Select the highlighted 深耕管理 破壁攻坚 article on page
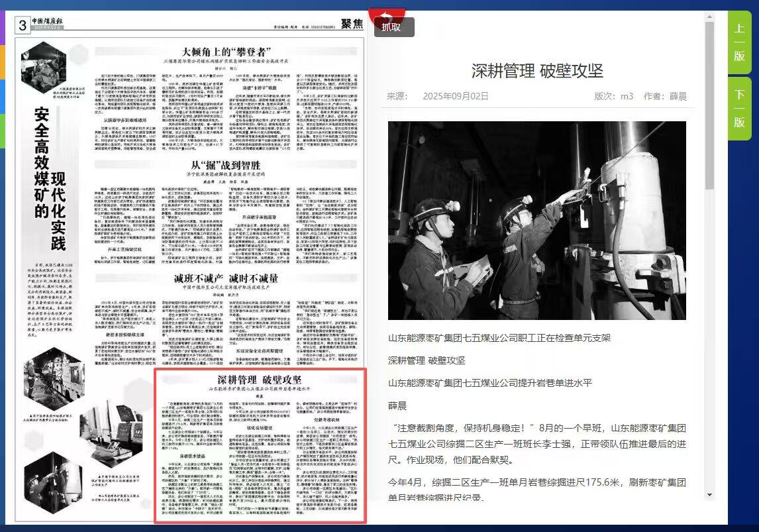The width and height of the screenshot is (759, 532). point(260,446)
